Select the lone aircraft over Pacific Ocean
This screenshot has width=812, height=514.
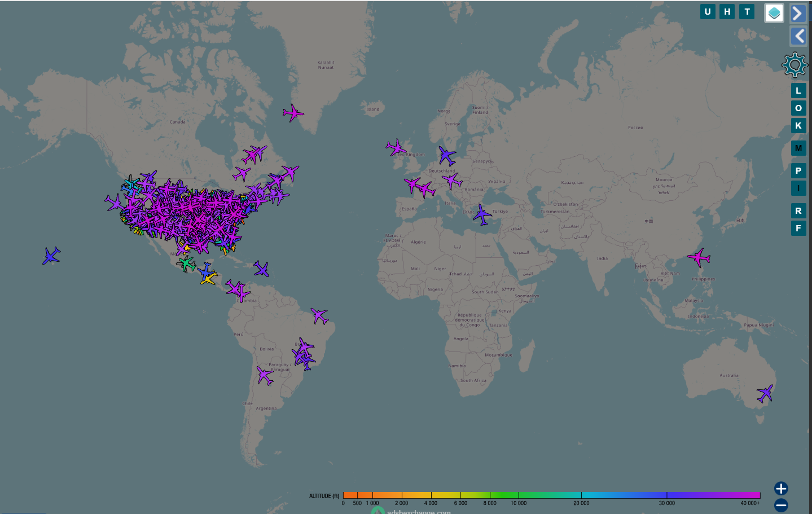pyautogui.click(x=51, y=256)
